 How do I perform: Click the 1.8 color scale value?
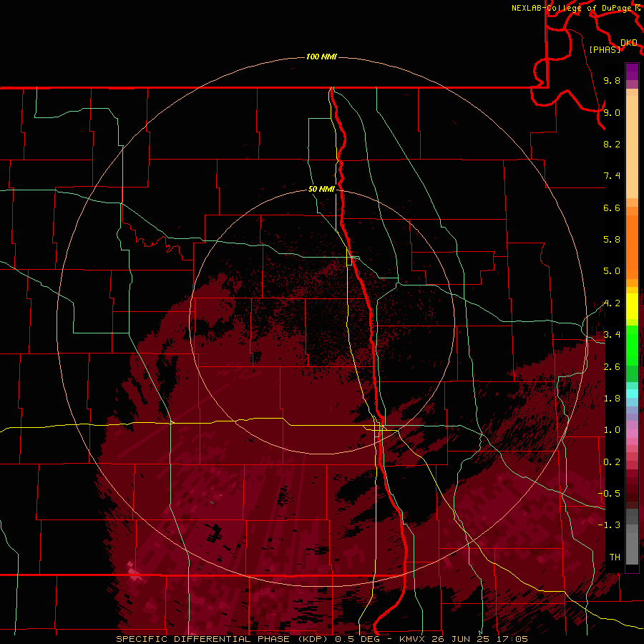pos(612,399)
